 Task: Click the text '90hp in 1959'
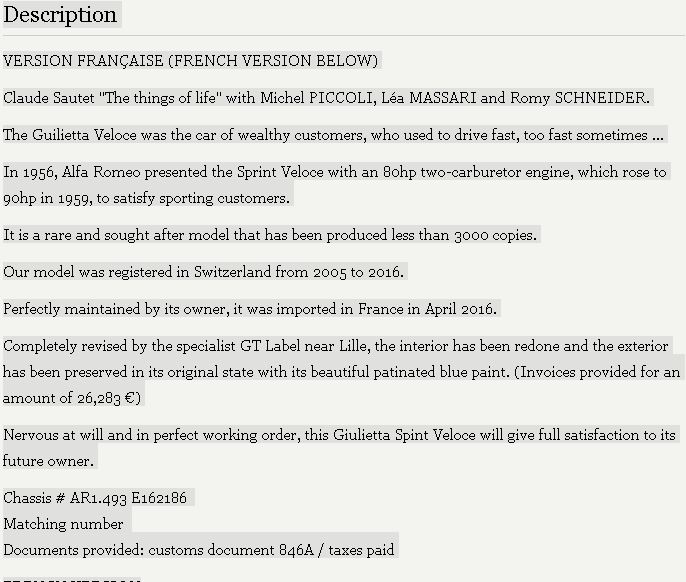tap(47, 198)
